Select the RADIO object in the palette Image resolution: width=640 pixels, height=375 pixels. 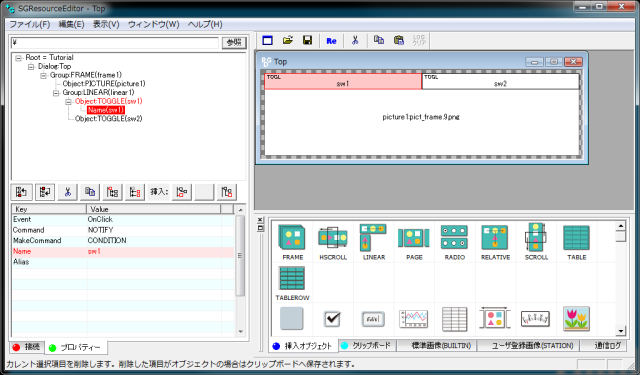click(454, 242)
